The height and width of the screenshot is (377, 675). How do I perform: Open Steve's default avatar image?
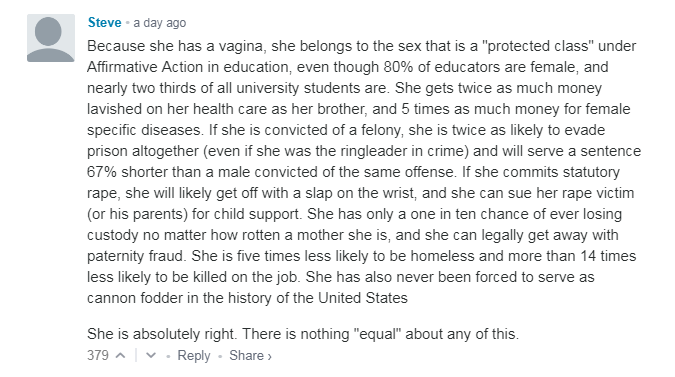[x=51, y=38]
